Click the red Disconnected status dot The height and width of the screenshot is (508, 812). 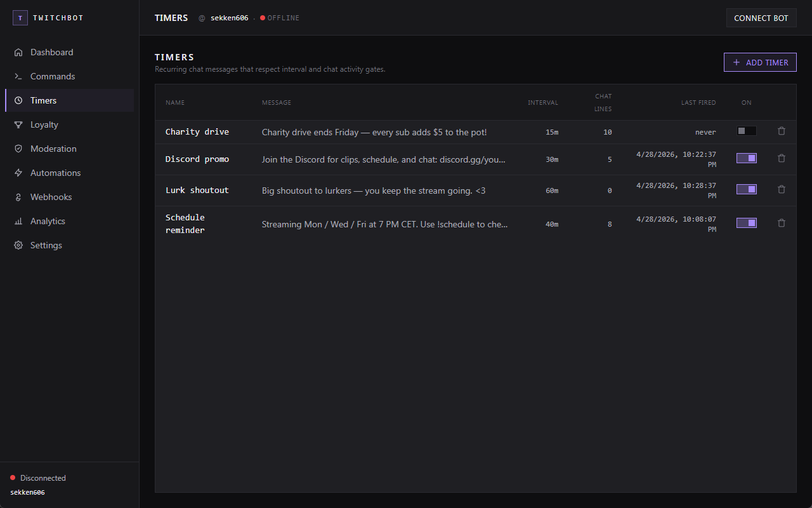pos(13,478)
